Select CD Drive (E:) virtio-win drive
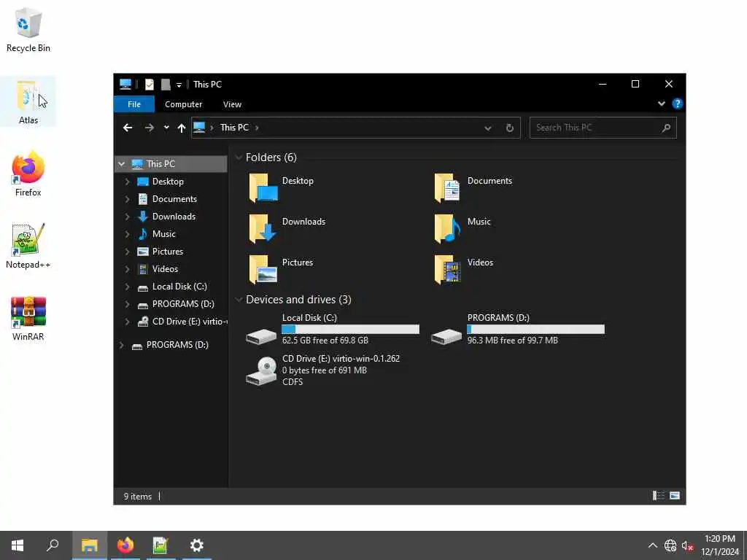Screen dimensions: 747x560 [x=323, y=370]
